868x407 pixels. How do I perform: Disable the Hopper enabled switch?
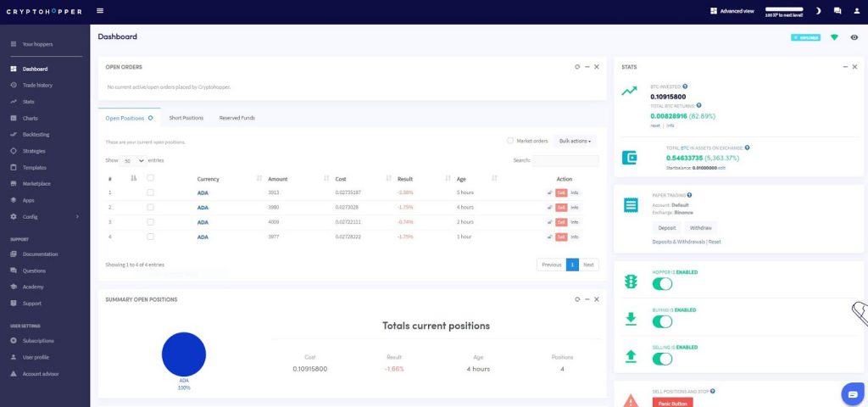662,284
